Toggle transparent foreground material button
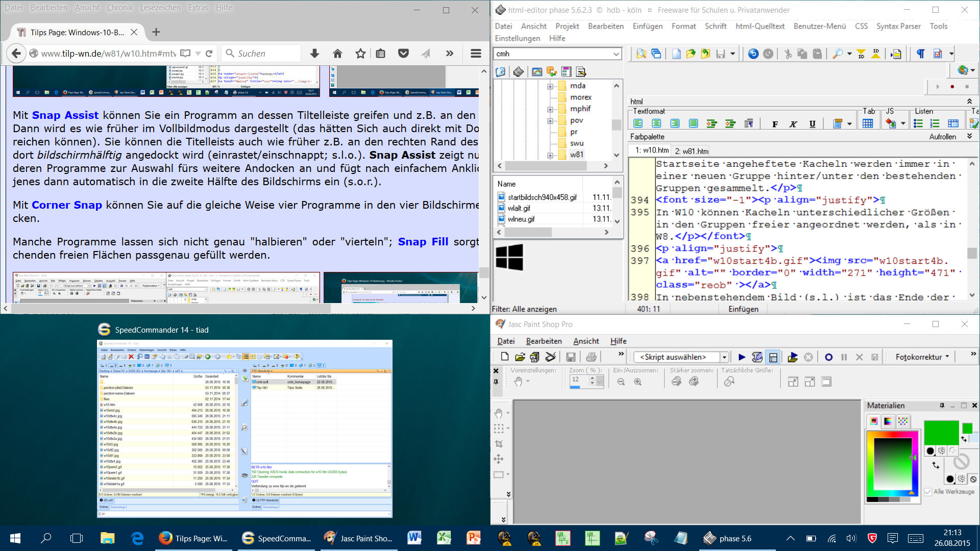 coord(953,450)
